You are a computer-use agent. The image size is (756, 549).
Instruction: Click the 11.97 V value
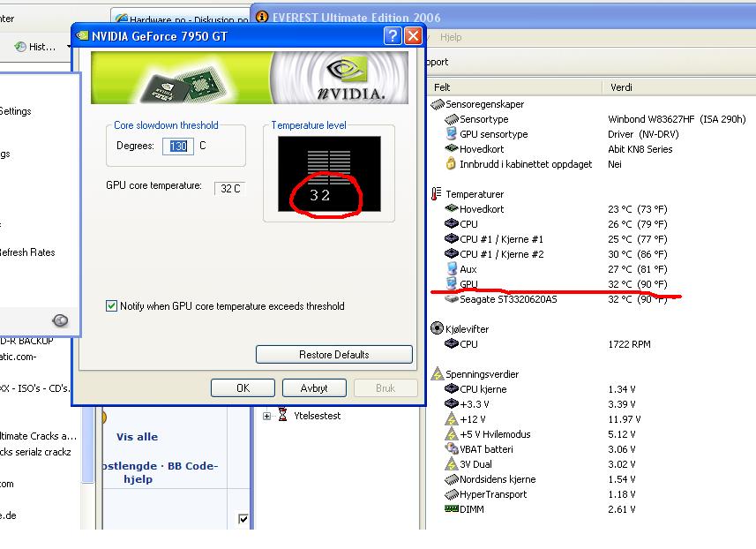(624, 419)
